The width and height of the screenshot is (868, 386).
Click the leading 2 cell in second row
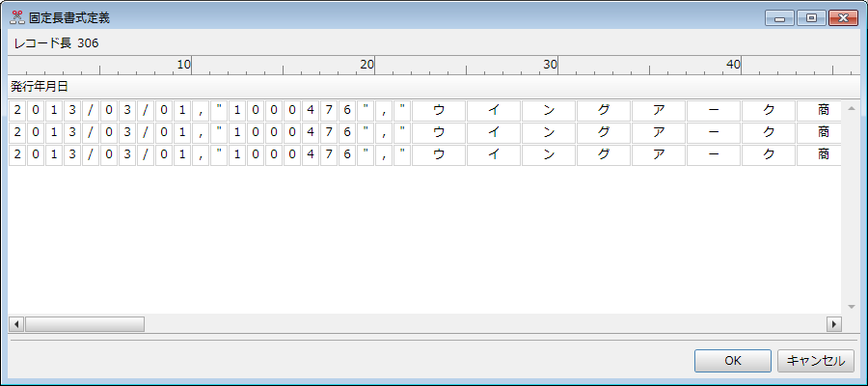17,133
